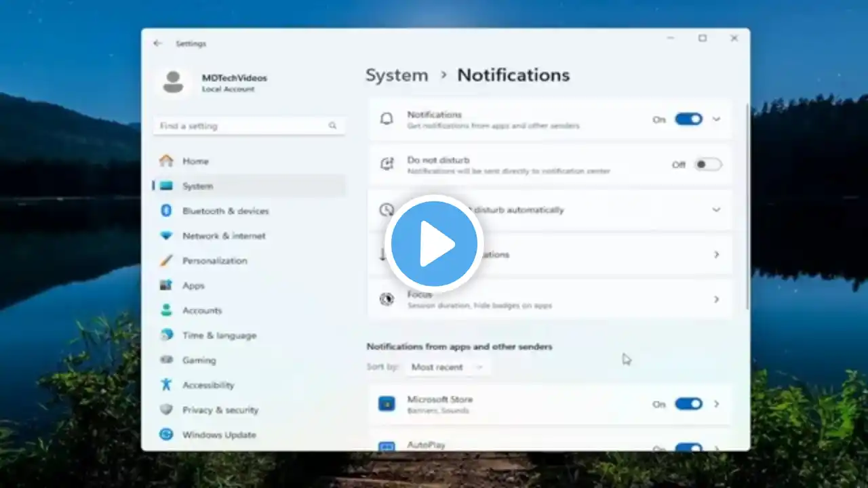Select the Personalization paintbrush icon
The width and height of the screenshot is (868, 488).
[x=166, y=260]
